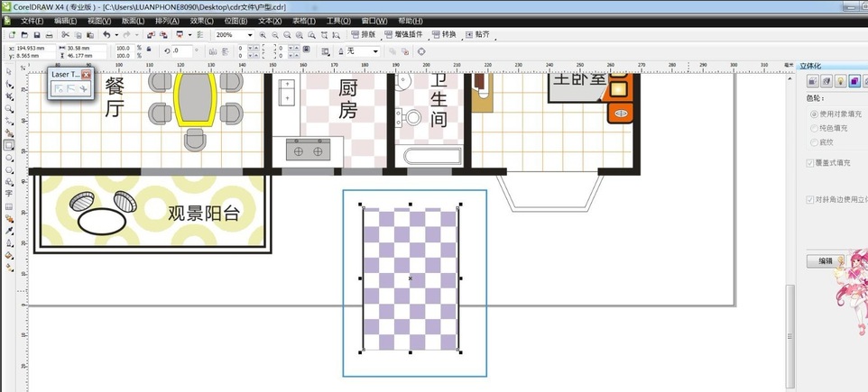
Task: Select the Ellipse tool
Action: point(9,158)
